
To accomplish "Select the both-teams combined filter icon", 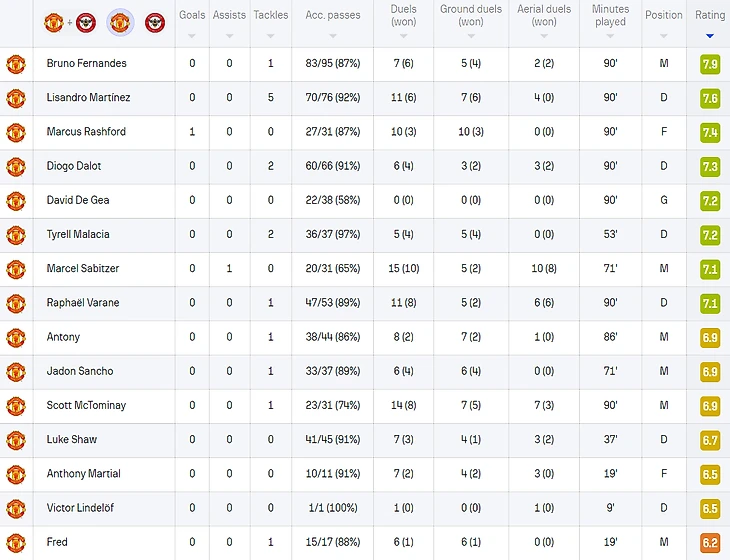I will click(x=69, y=21).
